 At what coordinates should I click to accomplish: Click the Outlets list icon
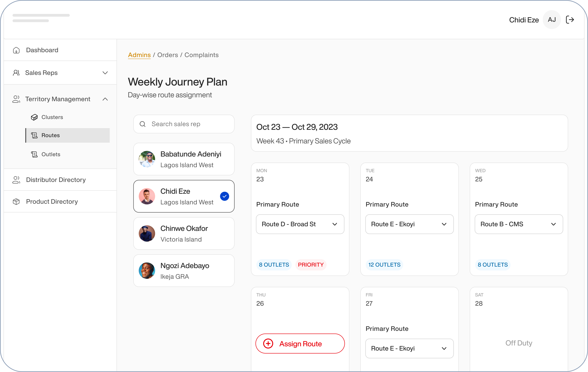click(x=34, y=154)
